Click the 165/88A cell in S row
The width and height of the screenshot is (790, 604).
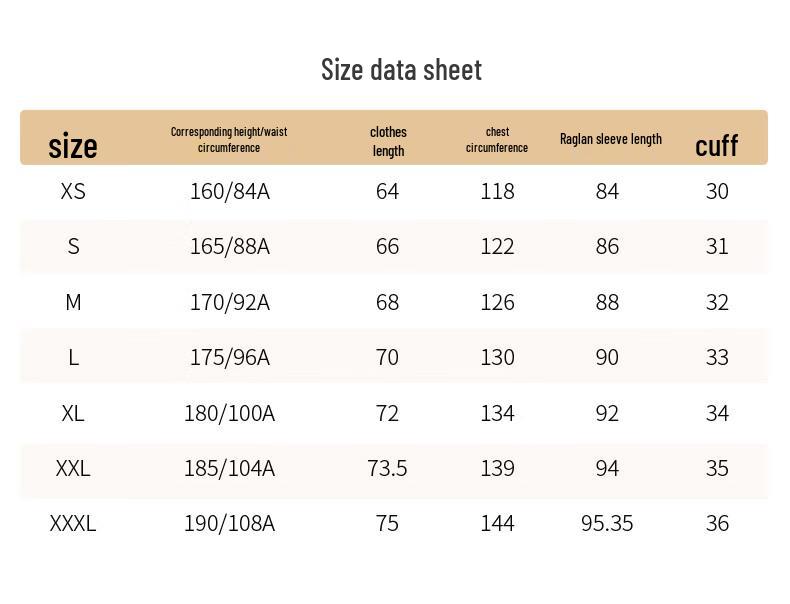[x=230, y=246]
